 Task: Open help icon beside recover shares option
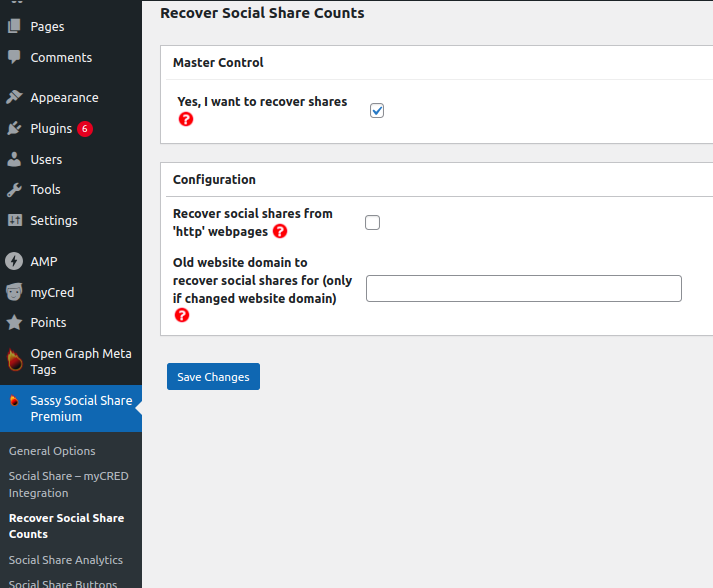[186, 119]
